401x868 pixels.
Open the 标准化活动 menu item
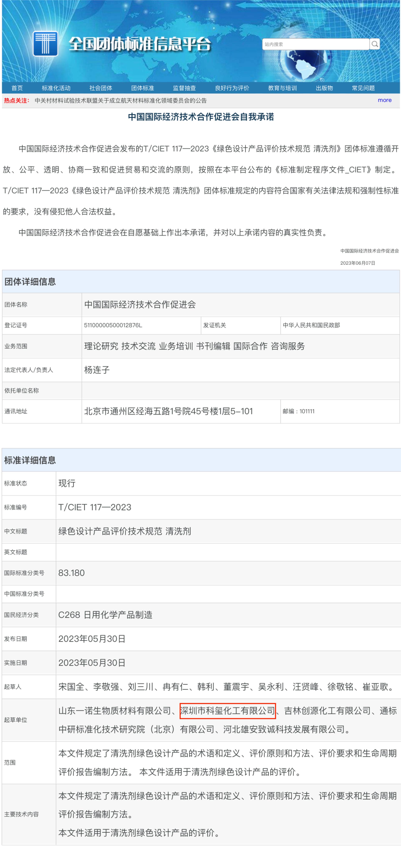(56, 88)
